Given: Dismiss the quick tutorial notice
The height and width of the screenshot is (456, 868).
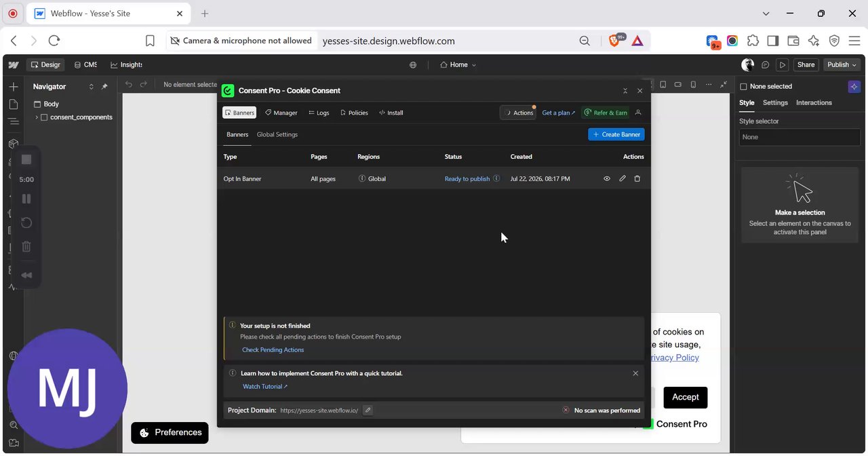Looking at the screenshot, I should click(635, 373).
